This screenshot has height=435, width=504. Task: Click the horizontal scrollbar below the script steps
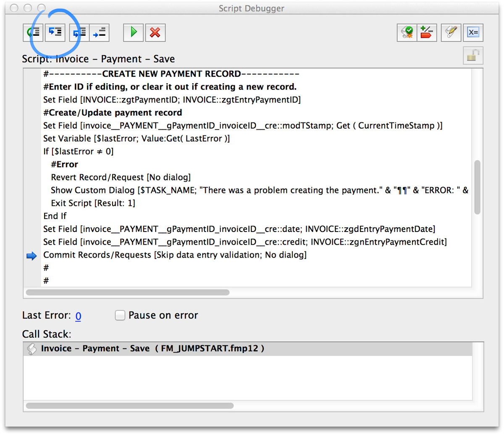pos(126,292)
